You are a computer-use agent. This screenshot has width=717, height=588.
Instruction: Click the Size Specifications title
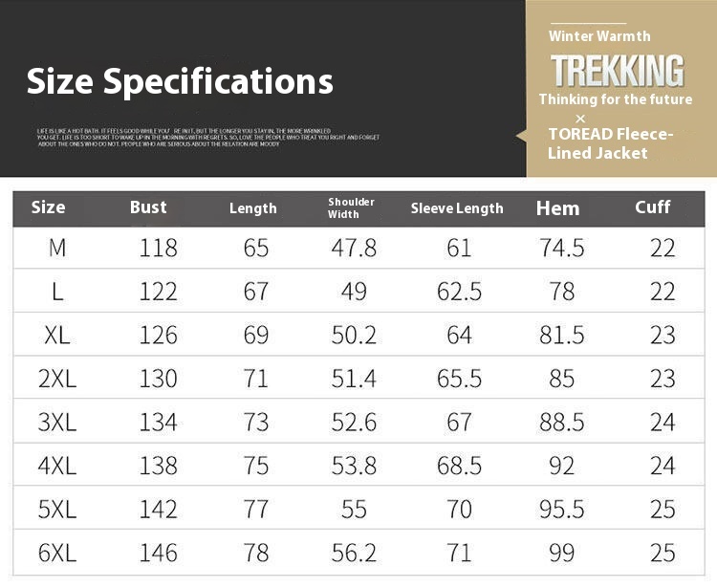(180, 81)
